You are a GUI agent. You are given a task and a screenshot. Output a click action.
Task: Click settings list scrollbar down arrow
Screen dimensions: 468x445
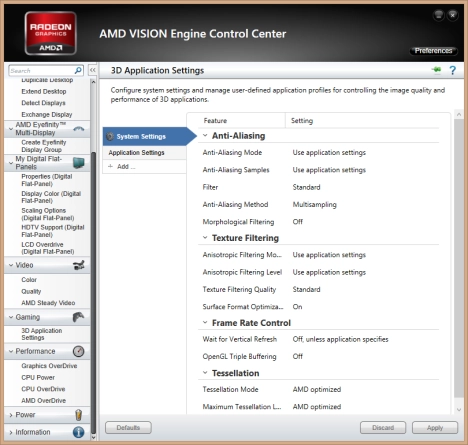pyautogui.click(x=459, y=410)
